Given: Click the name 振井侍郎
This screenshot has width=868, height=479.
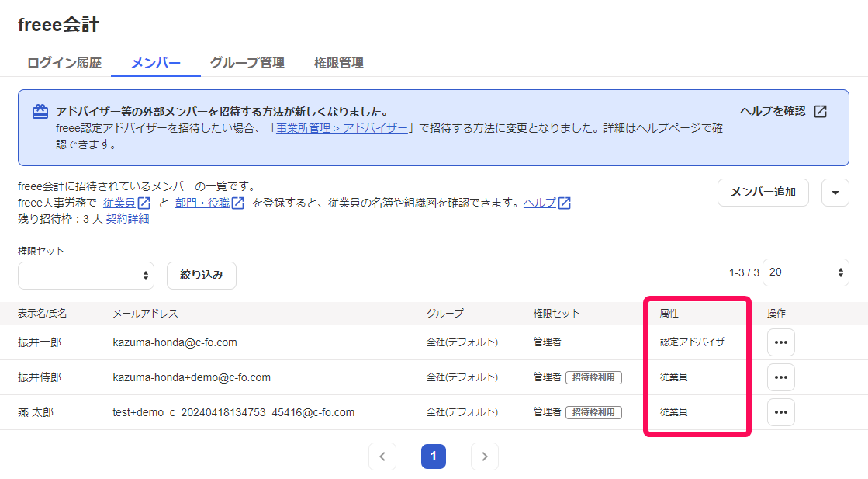Looking at the screenshot, I should 40,377.
